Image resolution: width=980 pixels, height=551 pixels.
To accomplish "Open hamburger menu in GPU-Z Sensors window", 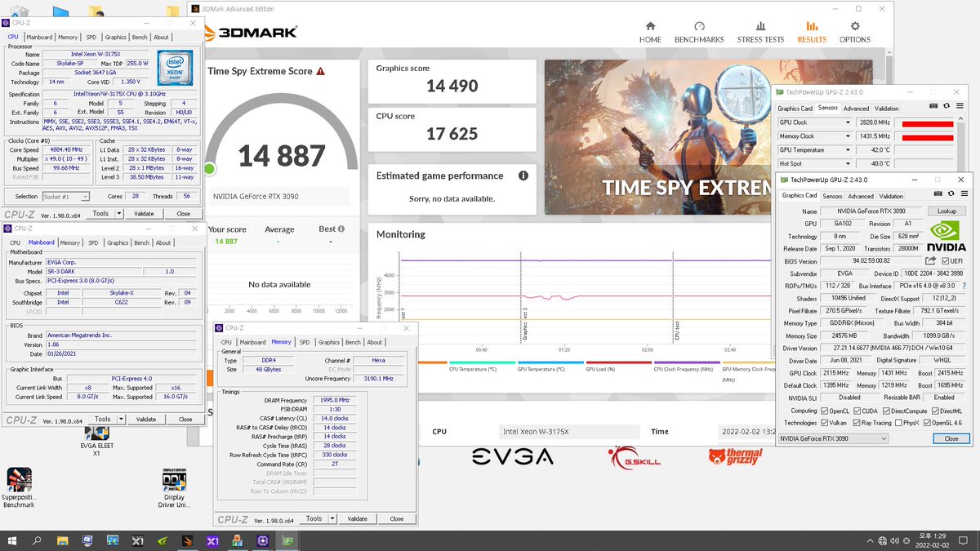I will pyautogui.click(x=959, y=105).
